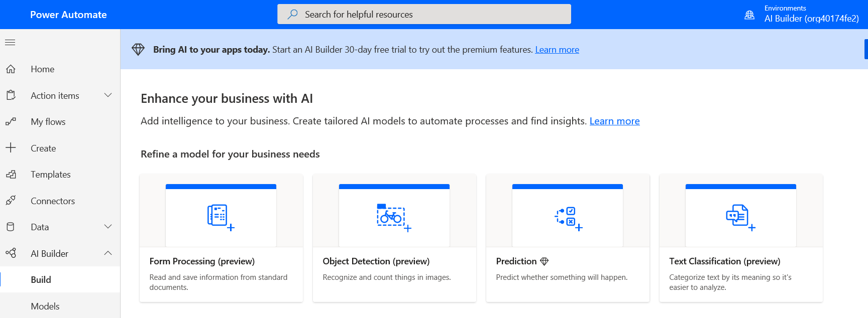Click the Connectors plug icon
The height and width of the screenshot is (318, 868).
pos(11,201)
